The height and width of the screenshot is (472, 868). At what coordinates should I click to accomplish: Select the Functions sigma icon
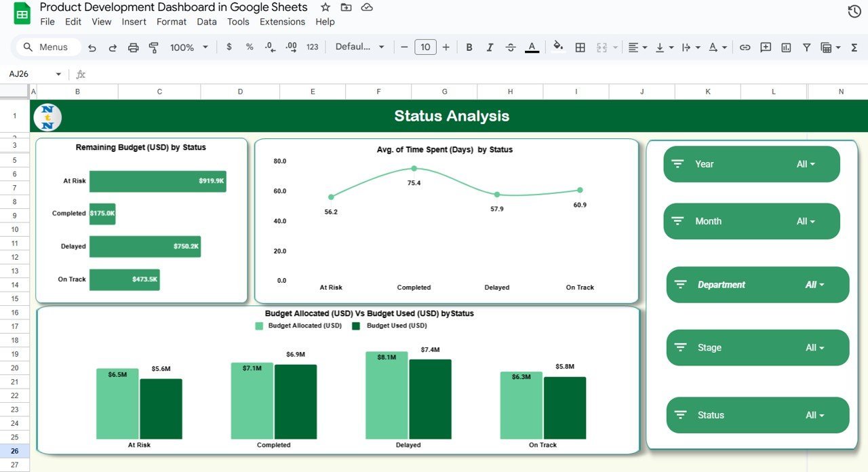[x=855, y=47]
